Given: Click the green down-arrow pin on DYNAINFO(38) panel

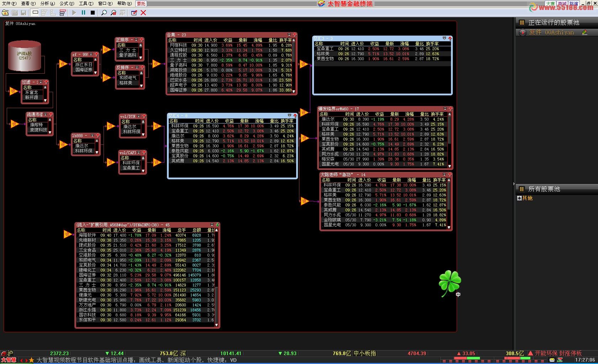Looking at the screenshot, I should tap(217, 225).
